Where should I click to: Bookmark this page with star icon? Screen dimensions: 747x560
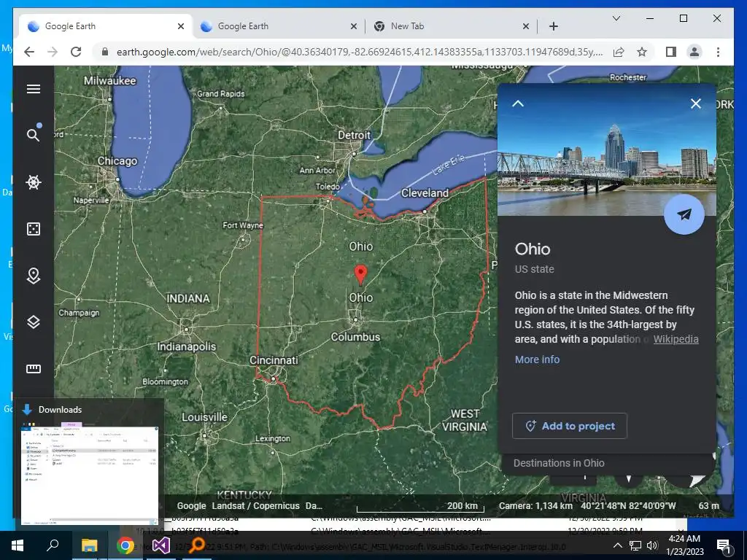pyautogui.click(x=642, y=52)
